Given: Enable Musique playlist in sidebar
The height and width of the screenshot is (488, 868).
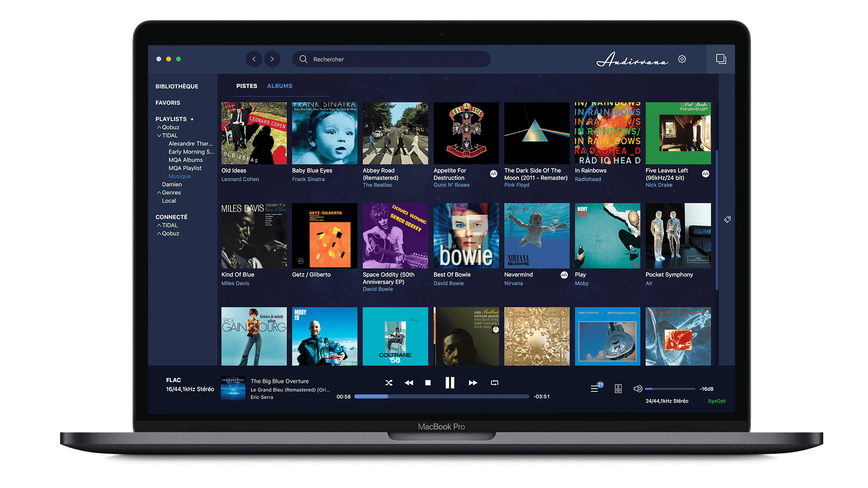Looking at the screenshot, I should 181,176.
